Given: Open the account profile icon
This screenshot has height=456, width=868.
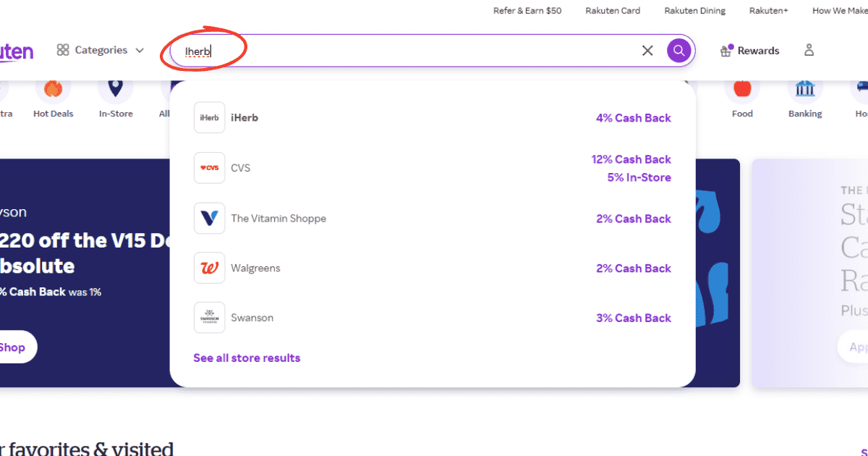Looking at the screenshot, I should 809,50.
